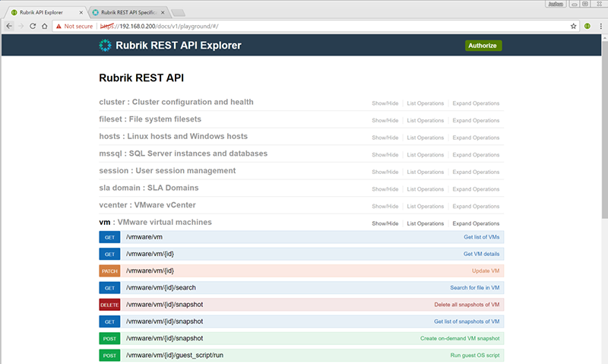Open the 'Get list of VMs' operation link
The width and height of the screenshot is (608, 364).
pos(481,237)
